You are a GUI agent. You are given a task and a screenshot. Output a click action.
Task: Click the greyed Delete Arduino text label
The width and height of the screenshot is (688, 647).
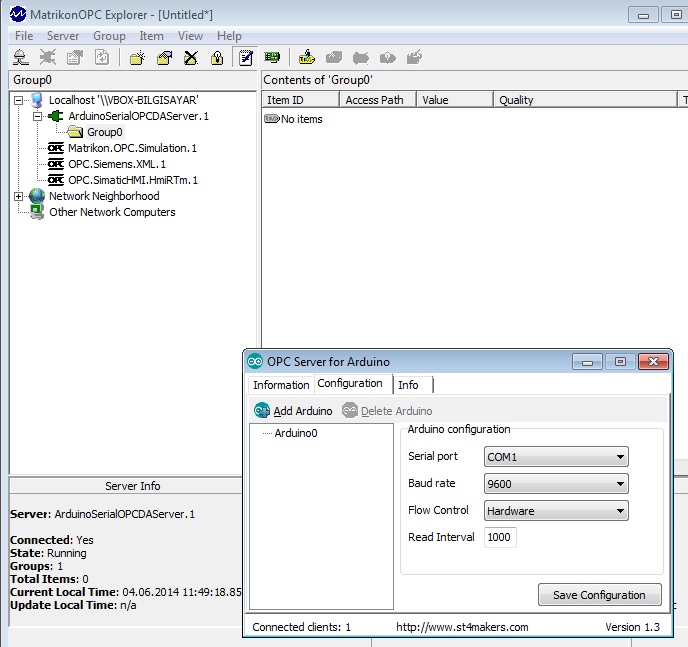tap(397, 411)
